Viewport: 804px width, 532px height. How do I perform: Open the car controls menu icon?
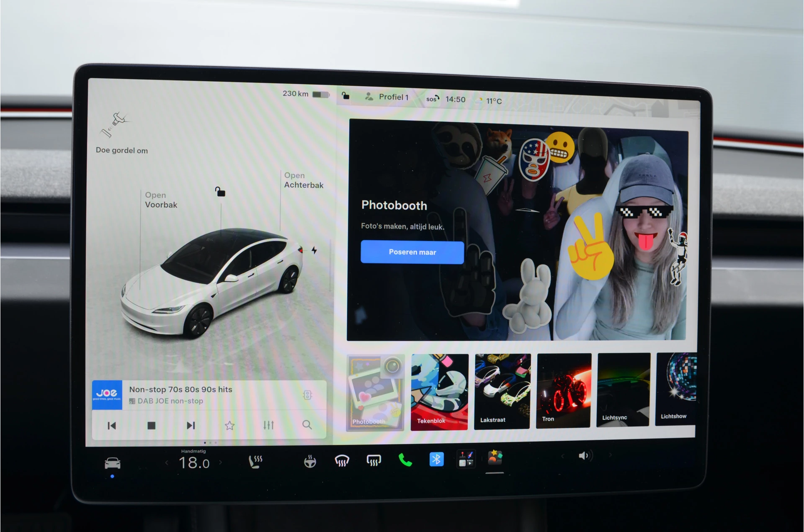click(112, 463)
